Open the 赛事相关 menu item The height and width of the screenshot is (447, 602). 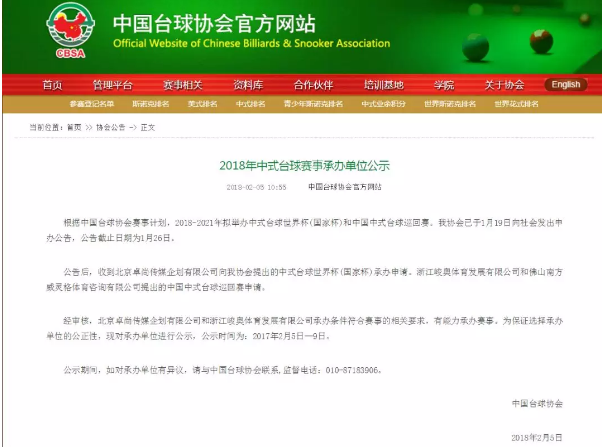(183, 85)
